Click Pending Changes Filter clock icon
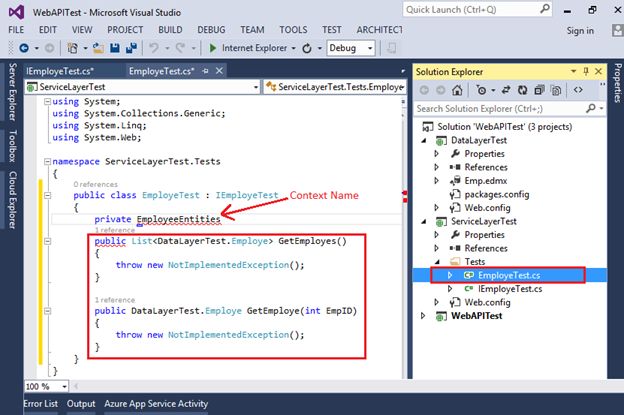This screenshot has width=624, height=415. tap(481, 90)
